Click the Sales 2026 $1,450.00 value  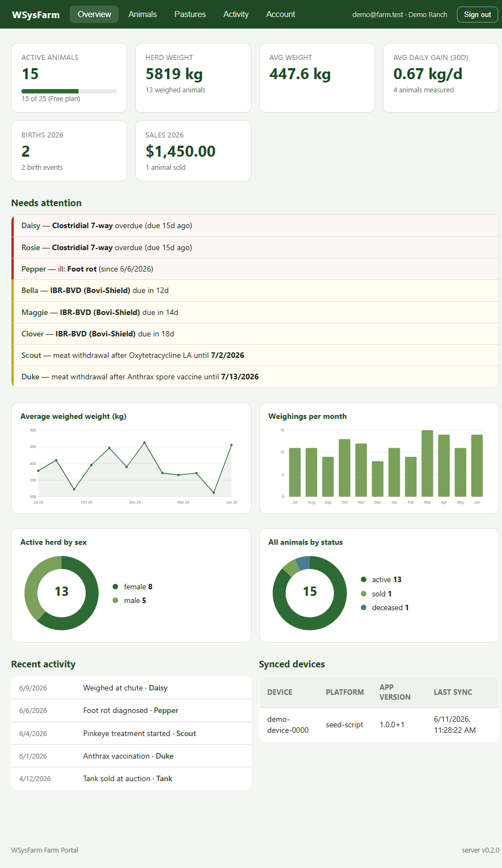180,151
